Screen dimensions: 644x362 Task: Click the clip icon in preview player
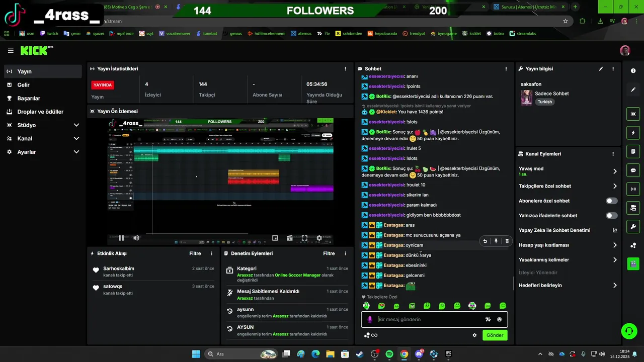[x=290, y=238]
